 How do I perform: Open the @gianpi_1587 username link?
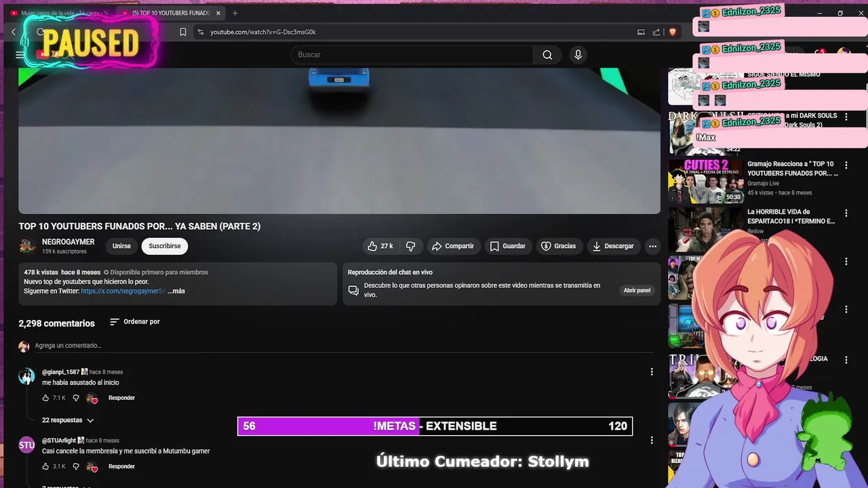tap(61, 372)
